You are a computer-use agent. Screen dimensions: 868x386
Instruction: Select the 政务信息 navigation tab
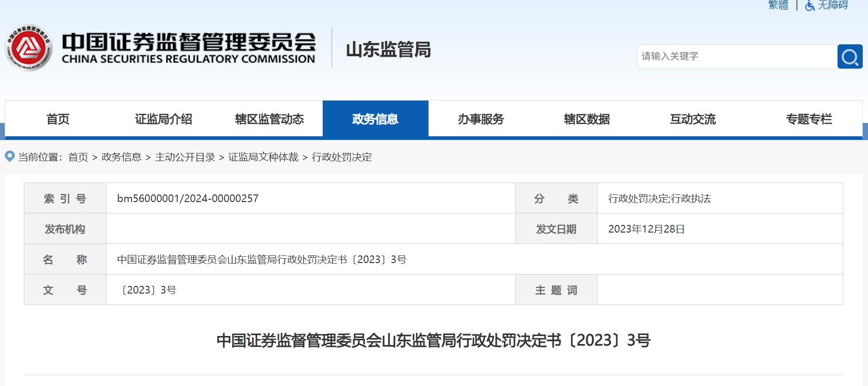tap(376, 119)
